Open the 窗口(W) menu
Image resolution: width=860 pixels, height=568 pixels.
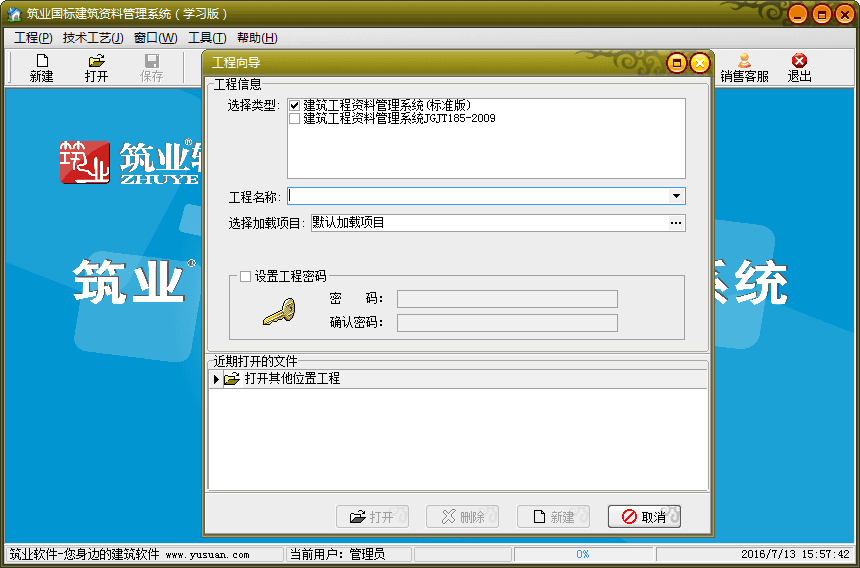[x=156, y=38]
